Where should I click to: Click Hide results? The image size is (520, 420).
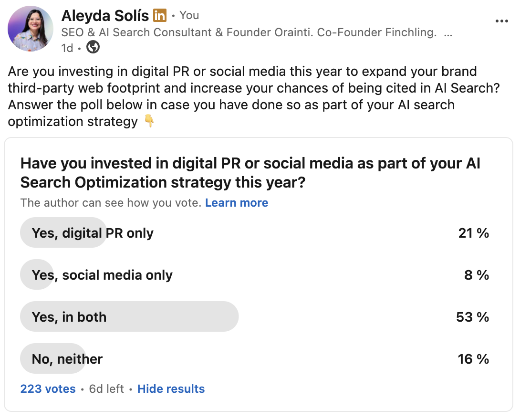point(171,388)
